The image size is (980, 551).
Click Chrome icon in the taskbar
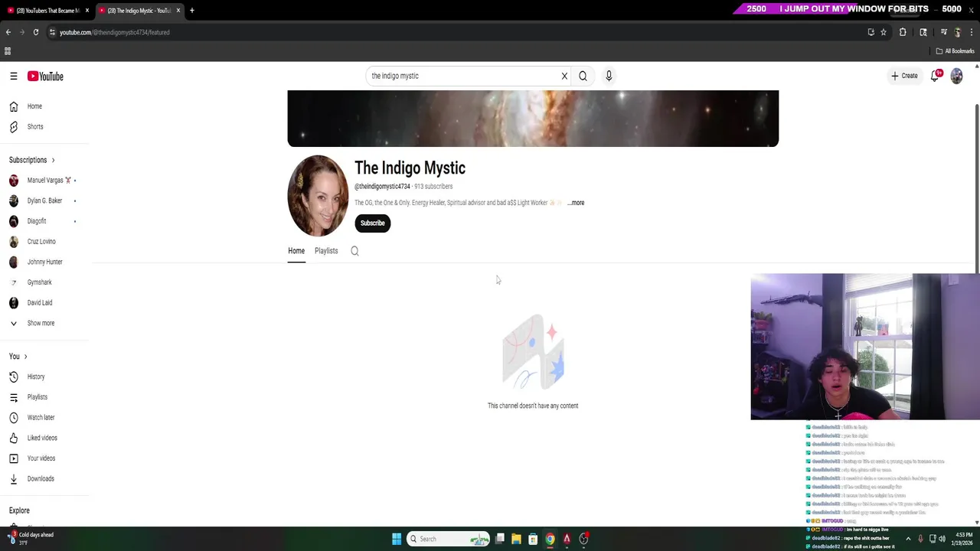tap(550, 539)
